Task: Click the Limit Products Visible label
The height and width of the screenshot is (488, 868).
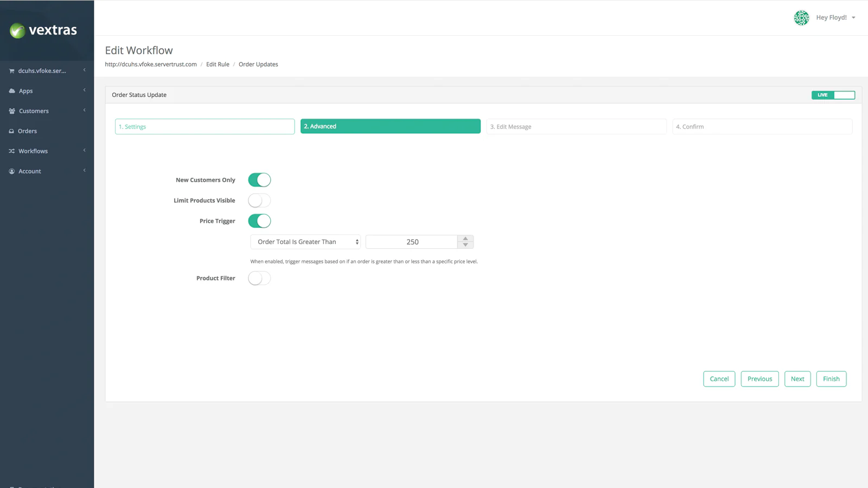Action: point(205,201)
